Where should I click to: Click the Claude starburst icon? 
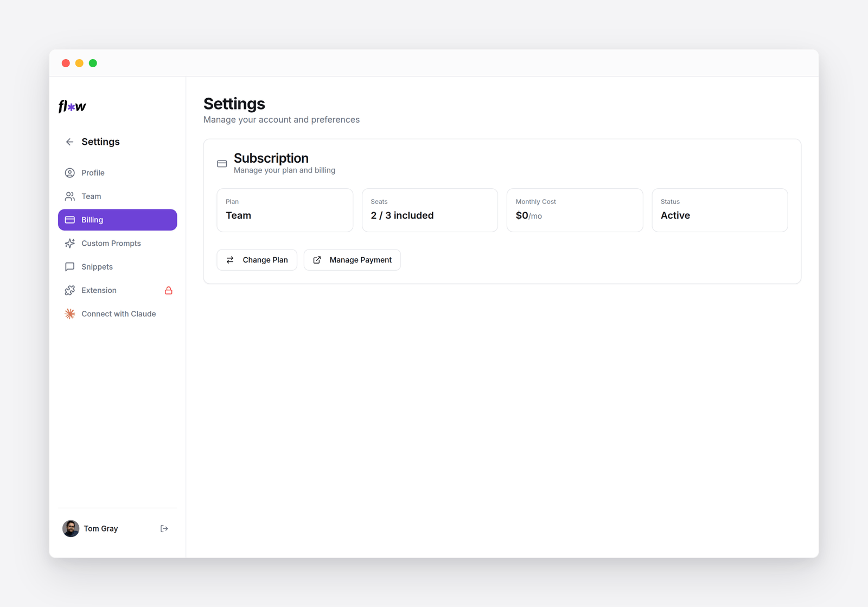[70, 314]
